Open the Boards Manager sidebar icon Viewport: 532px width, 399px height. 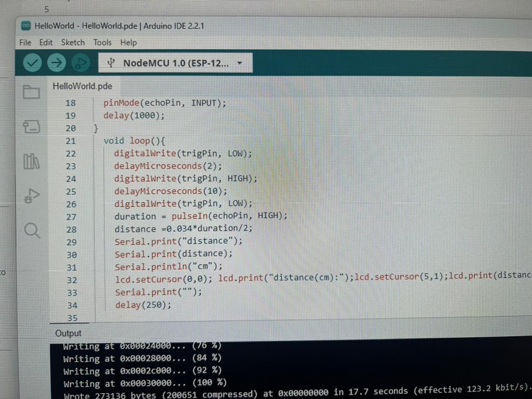pos(32,127)
